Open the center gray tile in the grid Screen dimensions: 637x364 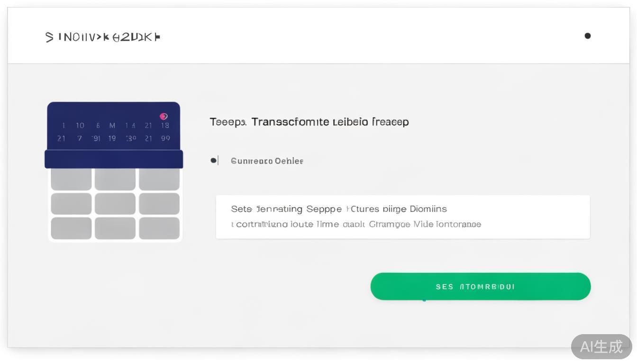[x=115, y=204]
